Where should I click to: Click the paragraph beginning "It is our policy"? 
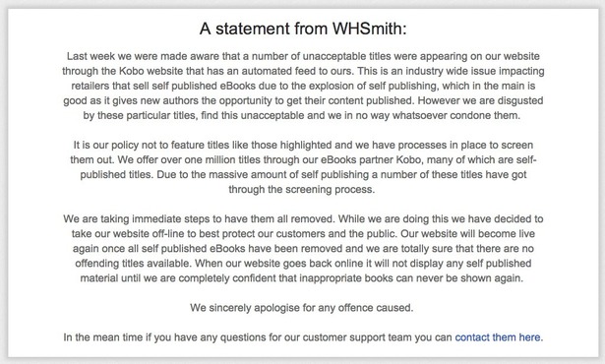[x=303, y=167]
